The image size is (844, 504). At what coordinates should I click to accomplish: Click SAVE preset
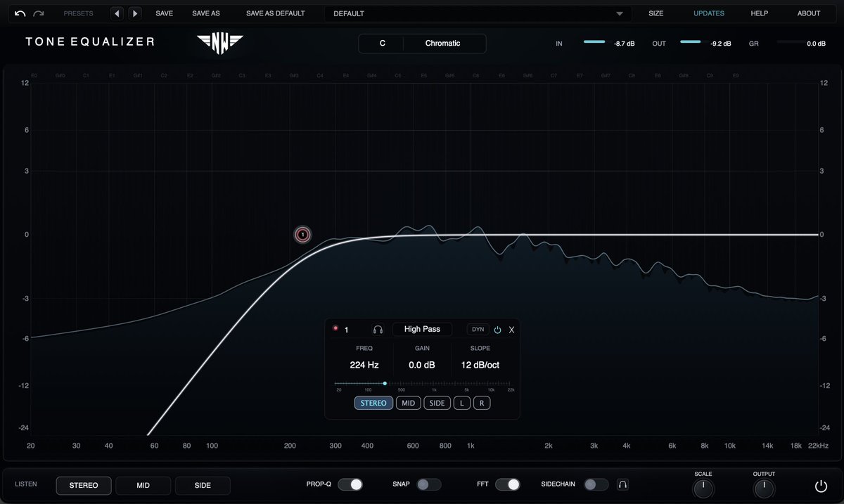164,13
